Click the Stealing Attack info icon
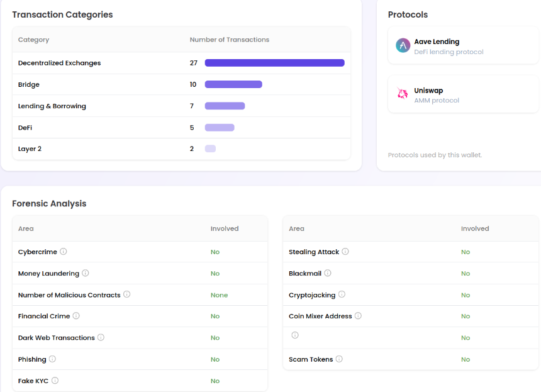 (x=345, y=252)
